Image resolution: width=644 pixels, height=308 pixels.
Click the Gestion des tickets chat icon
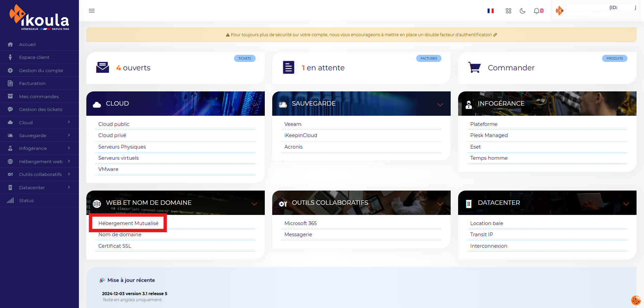click(10, 109)
